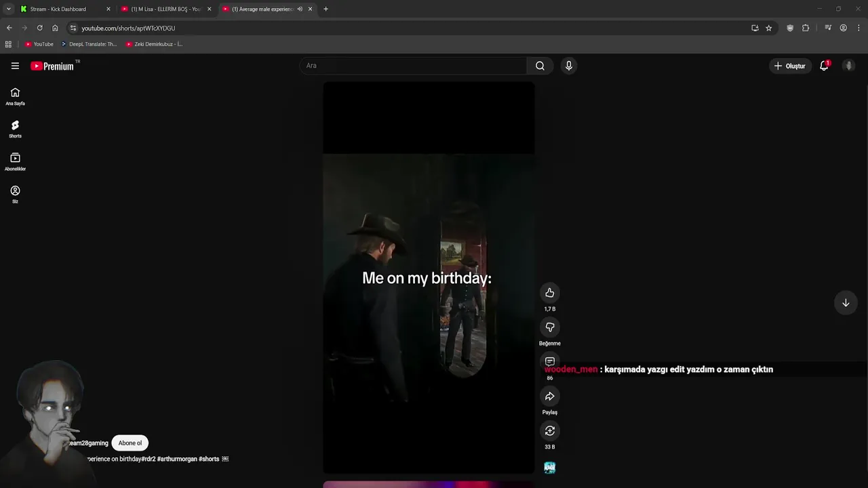
Task: Open a new browser tab
Action: coord(325,9)
